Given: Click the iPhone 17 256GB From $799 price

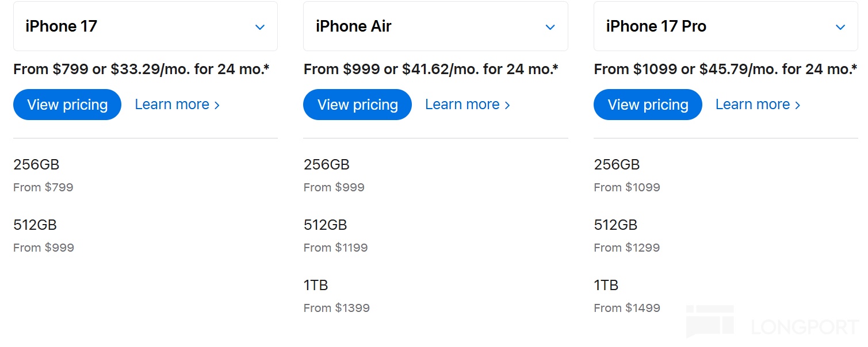Looking at the screenshot, I should pyautogui.click(x=43, y=187).
